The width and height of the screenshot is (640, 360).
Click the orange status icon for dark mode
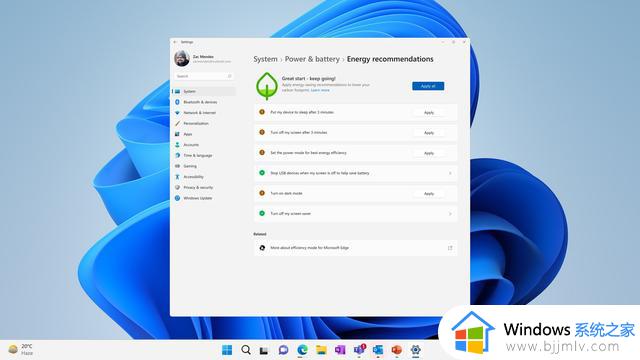(x=262, y=193)
